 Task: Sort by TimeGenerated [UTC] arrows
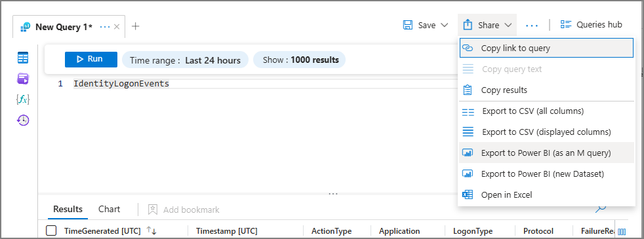point(151,230)
